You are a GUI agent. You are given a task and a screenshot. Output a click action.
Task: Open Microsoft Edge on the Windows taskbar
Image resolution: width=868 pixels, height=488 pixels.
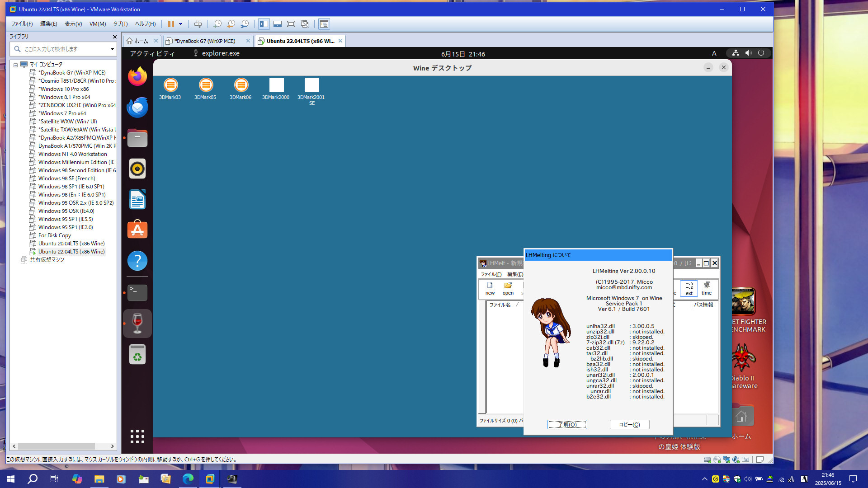click(x=188, y=479)
